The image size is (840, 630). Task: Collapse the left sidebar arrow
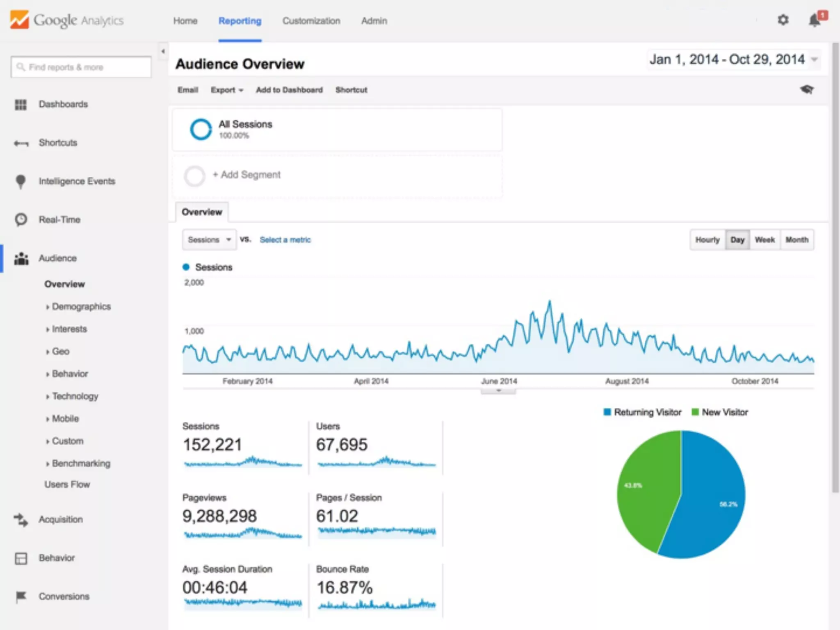tap(163, 52)
